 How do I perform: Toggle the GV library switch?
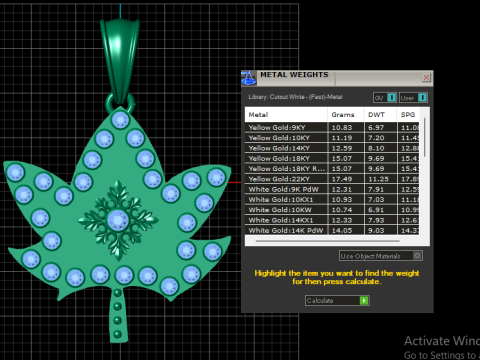[385, 98]
